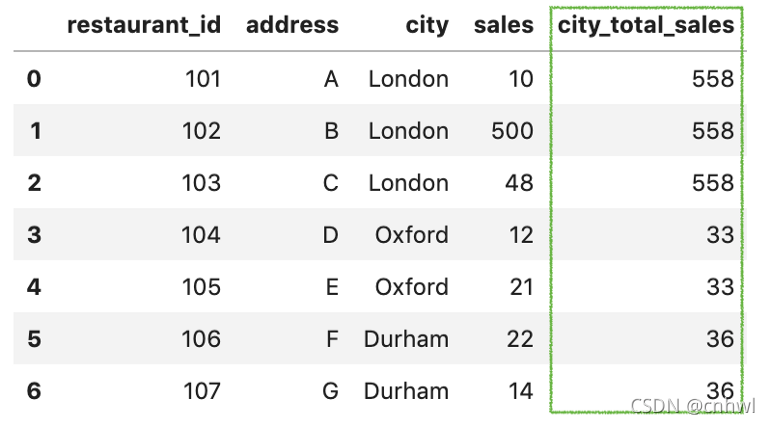Click row index 6
This screenshot has height=424, width=770.
(x=34, y=391)
